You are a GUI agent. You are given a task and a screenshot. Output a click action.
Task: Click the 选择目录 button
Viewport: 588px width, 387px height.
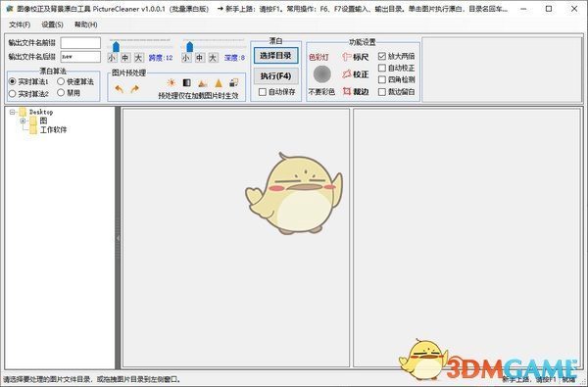pyautogui.click(x=276, y=56)
